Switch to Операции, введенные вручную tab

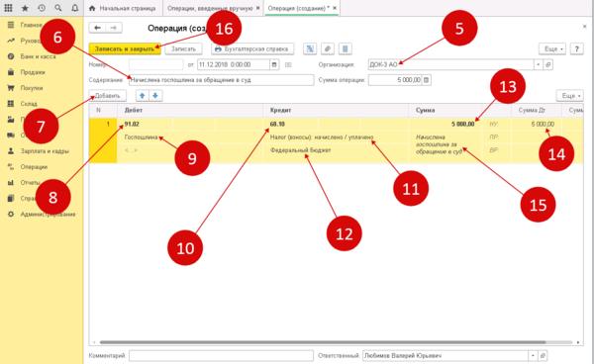(214, 8)
